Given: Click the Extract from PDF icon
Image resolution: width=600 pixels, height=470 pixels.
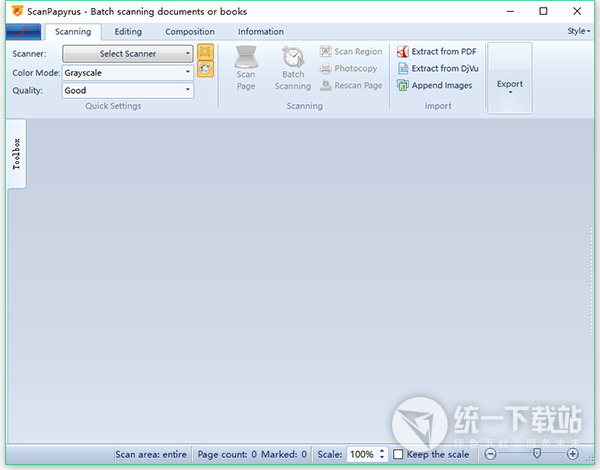Looking at the screenshot, I should [x=403, y=51].
